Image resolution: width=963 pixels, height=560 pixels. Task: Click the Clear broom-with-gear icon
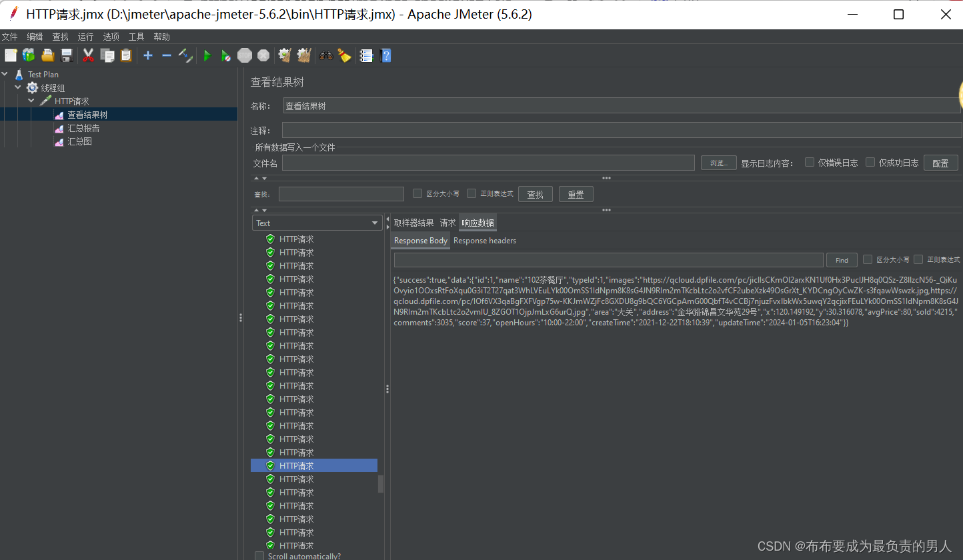click(x=285, y=55)
